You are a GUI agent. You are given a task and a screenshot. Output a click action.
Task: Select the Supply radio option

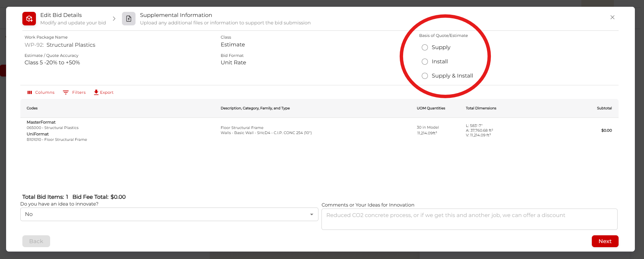[425, 47]
